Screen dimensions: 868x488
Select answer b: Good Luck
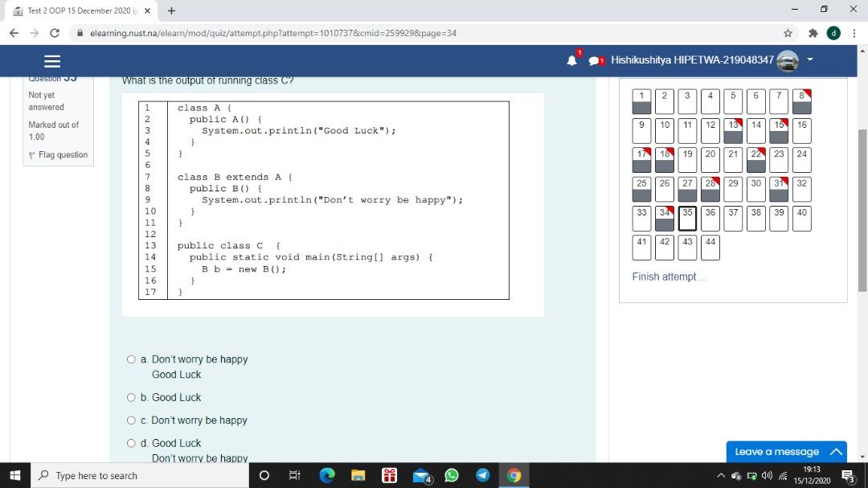[x=131, y=397]
